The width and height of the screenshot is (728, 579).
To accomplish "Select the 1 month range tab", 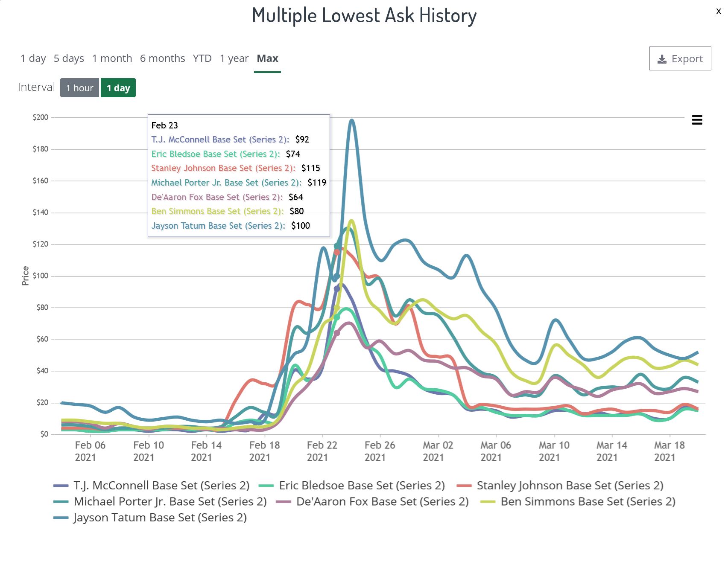I will pyautogui.click(x=112, y=58).
